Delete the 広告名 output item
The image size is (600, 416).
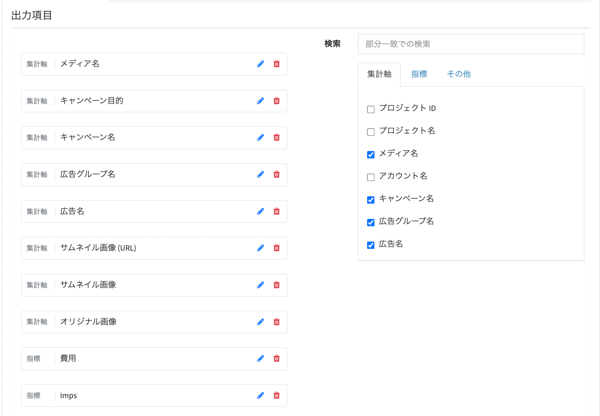point(277,212)
